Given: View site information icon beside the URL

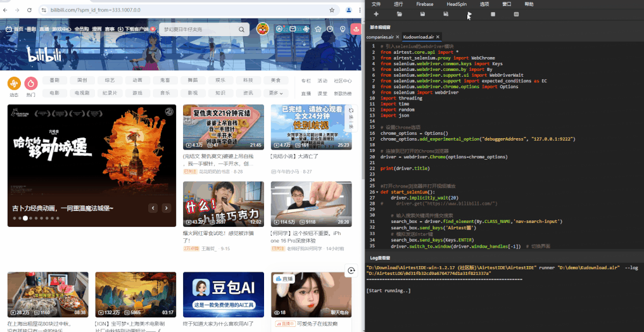Looking at the screenshot, I should click(44, 10).
